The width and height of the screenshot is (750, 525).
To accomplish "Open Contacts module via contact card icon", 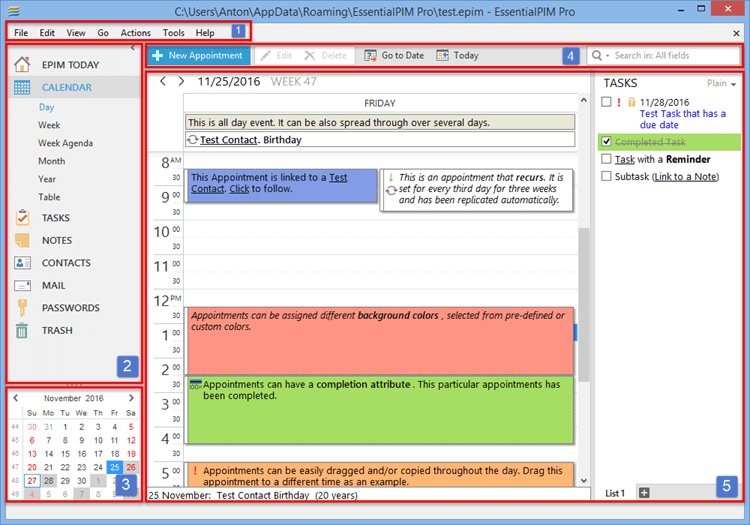I will [x=22, y=262].
